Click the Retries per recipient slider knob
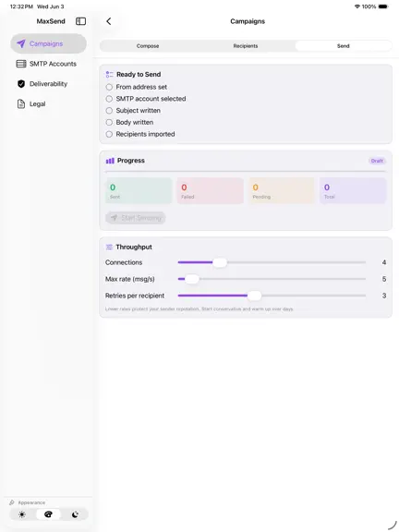 point(255,296)
